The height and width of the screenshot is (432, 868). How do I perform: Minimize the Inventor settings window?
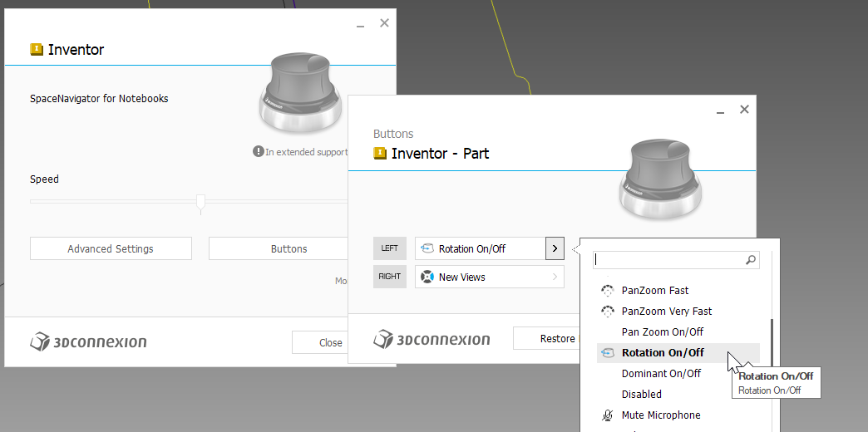(x=360, y=24)
